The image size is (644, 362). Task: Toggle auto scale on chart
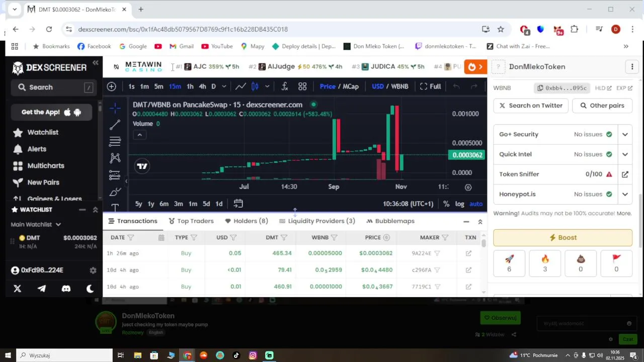coord(476,204)
